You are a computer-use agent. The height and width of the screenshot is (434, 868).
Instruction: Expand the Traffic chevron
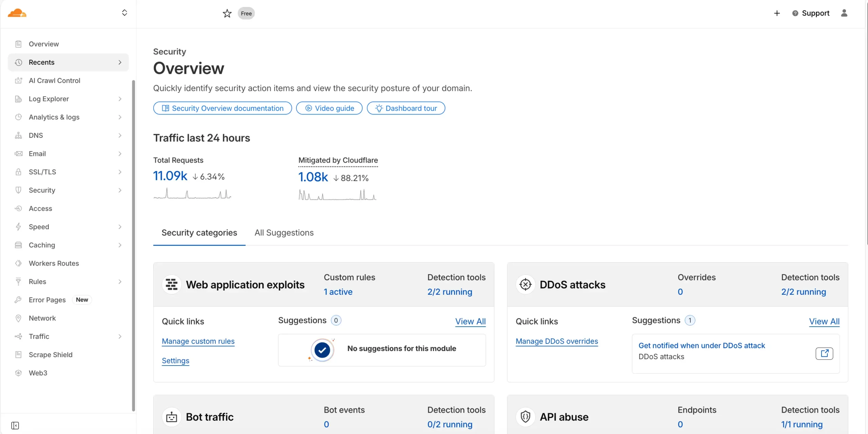click(120, 337)
